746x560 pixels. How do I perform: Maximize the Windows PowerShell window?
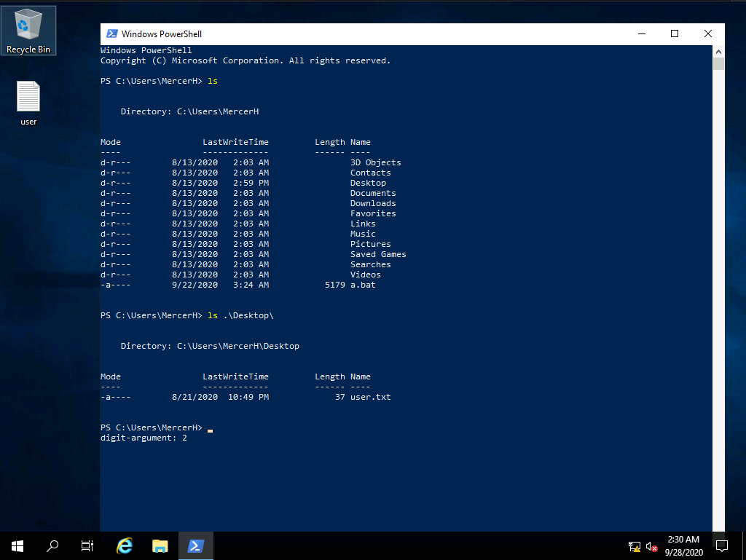click(x=675, y=33)
